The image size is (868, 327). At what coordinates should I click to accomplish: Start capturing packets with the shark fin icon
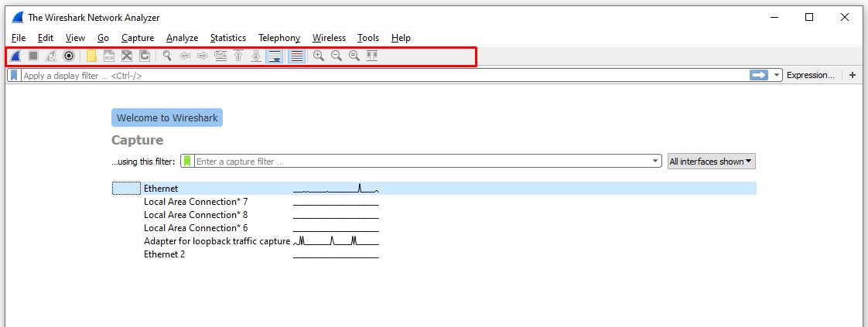[15, 56]
